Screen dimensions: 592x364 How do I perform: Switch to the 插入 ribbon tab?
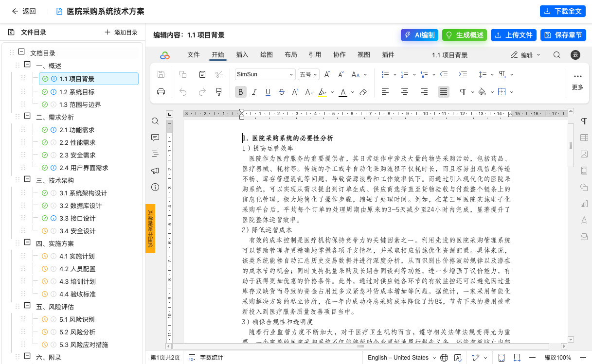[x=242, y=54]
